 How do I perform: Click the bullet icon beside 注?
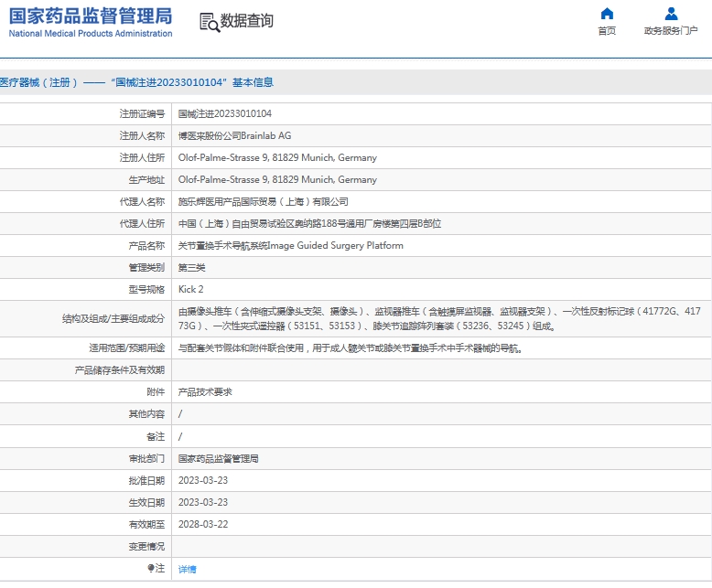[151, 568]
